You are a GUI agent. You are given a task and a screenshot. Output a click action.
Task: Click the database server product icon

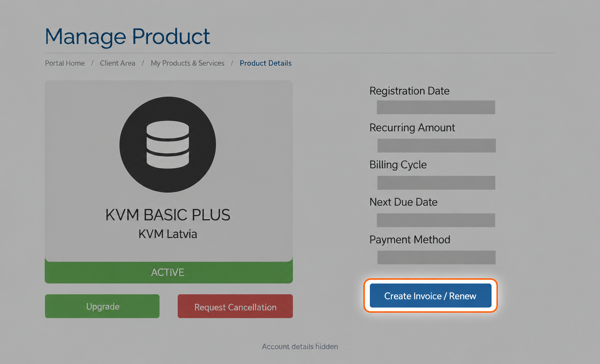coord(168,145)
